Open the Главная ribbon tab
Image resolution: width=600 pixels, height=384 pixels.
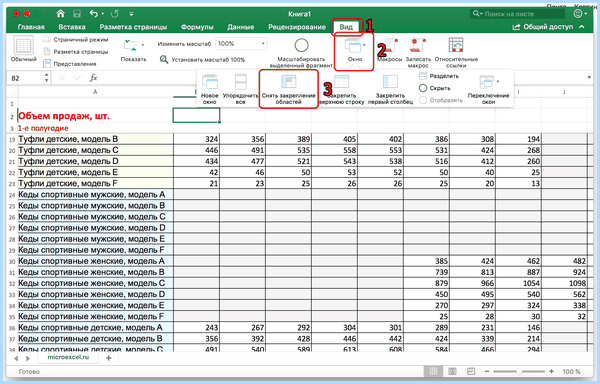(x=31, y=27)
